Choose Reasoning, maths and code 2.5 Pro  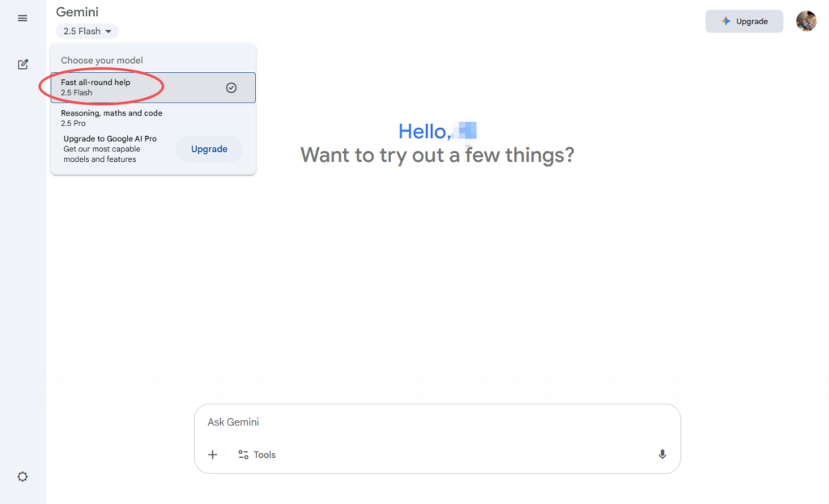[x=112, y=118]
